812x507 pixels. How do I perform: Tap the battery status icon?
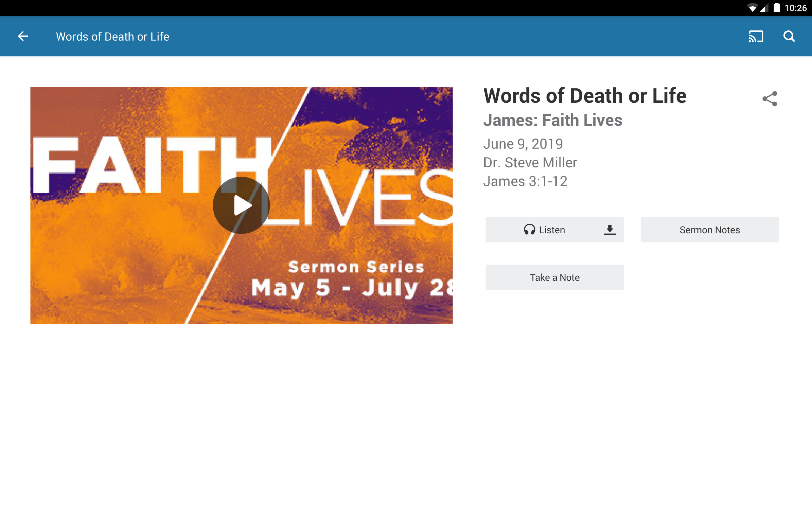776,8
